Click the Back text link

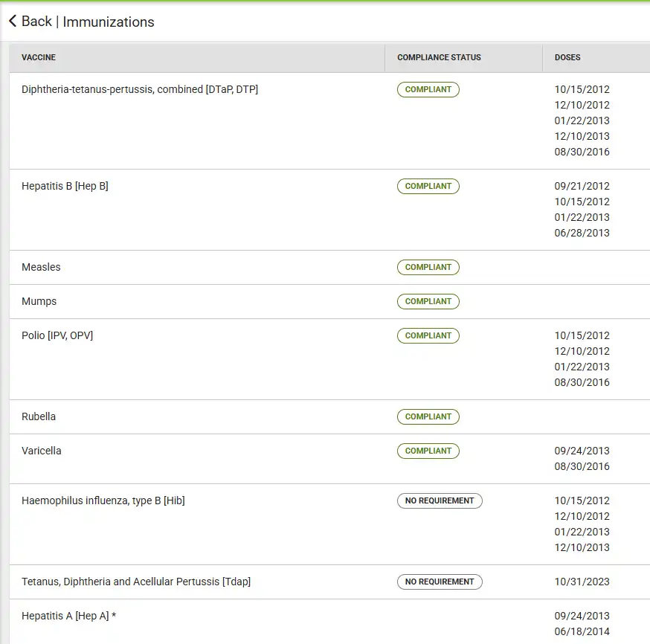click(x=36, y=22)
